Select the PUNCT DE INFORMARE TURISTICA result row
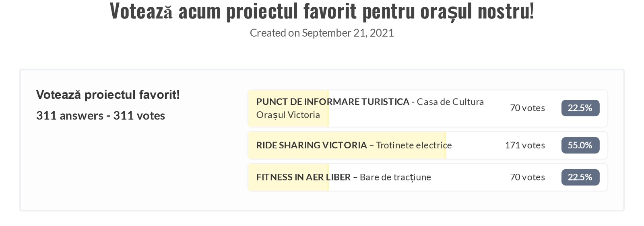 [x=428, y=109]
